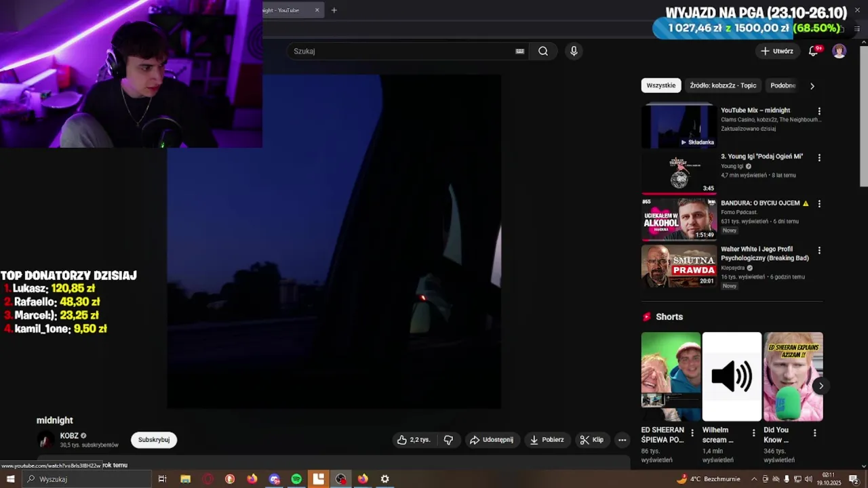Open Opera from the taskbar
Screen dimensions: 868x488
(x=208, y=479)
